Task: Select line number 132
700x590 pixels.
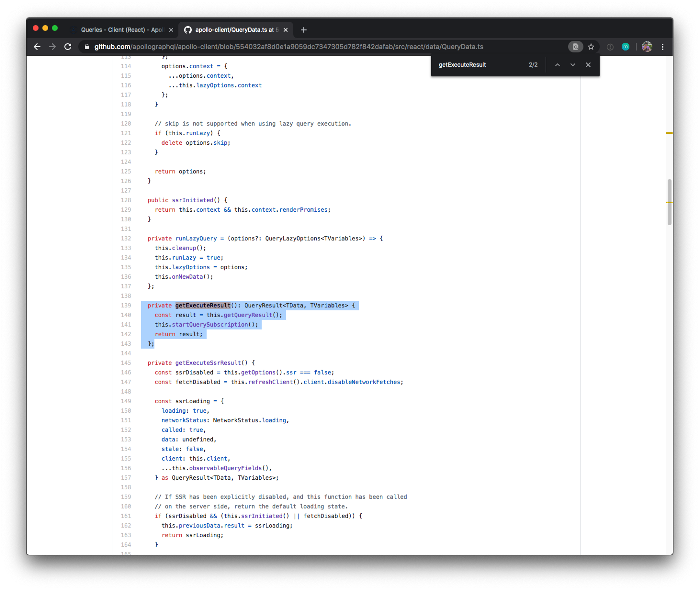Action: [x=126, y=238]
